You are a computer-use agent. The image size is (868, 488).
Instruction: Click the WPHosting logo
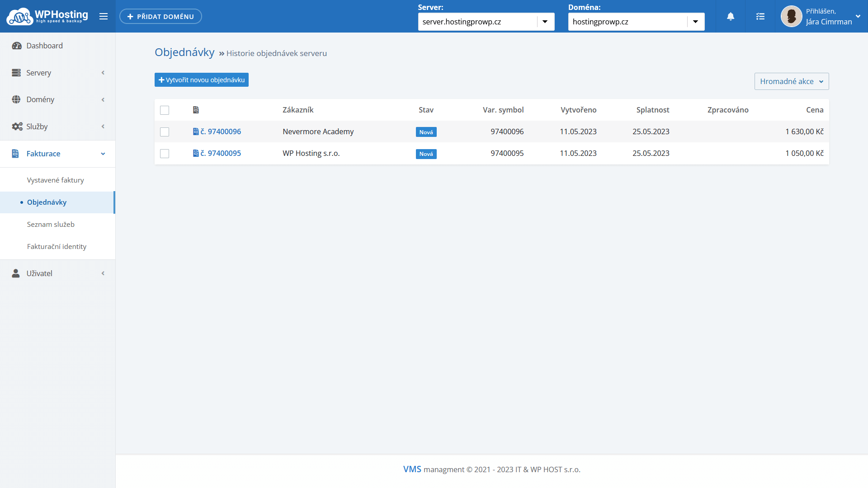pyautogui.click(x=47, y=16)
